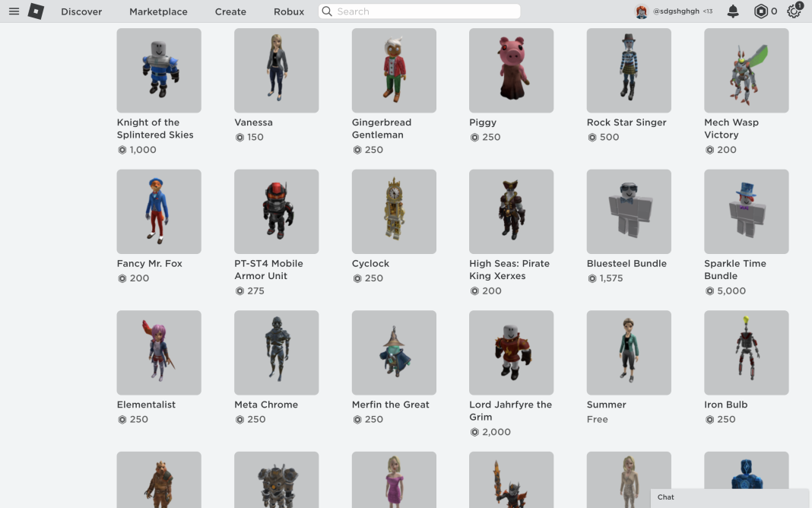Click the Elementalist title link
The height and width of the screenshot is (508, 812).
146,405
